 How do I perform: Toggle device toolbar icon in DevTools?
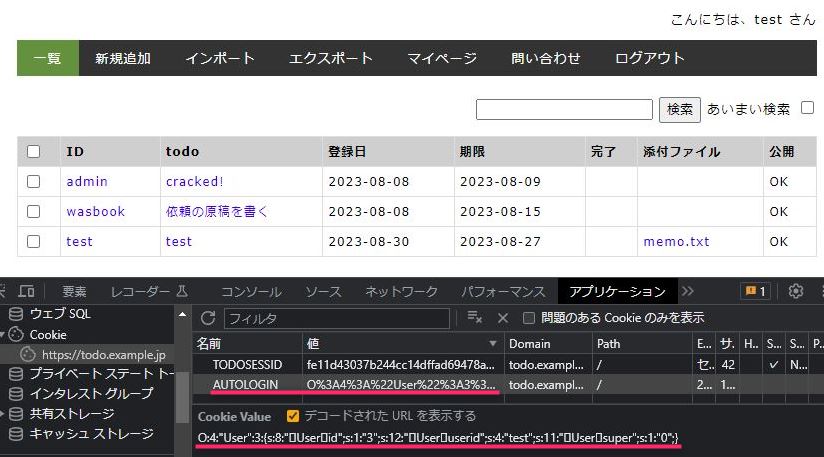[27, 291]
